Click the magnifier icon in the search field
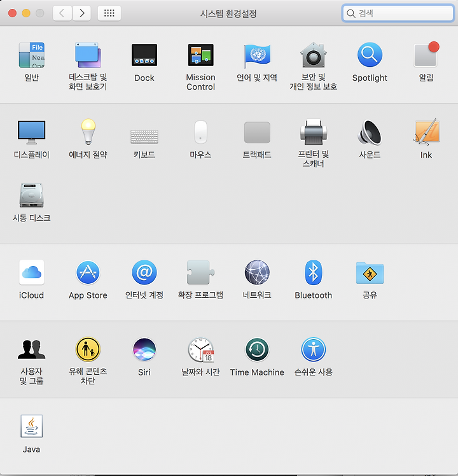Image resolution: width=458 pixels, height=476 pixels. [351, 13]
